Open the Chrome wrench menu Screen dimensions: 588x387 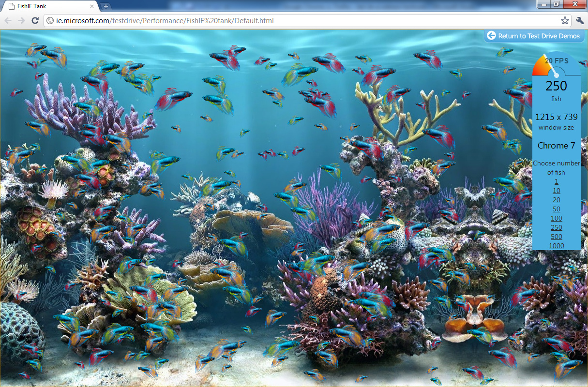point(580,20)
